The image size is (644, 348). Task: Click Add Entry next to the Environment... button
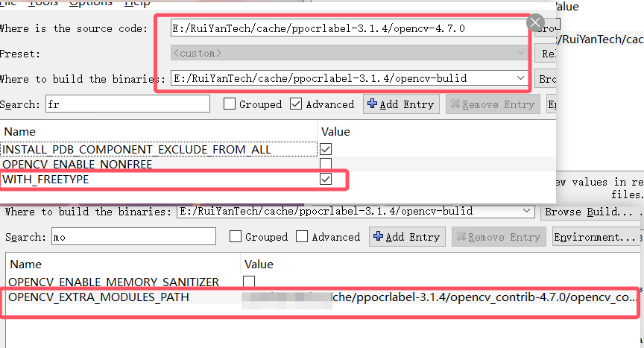[x=407, y=237]
